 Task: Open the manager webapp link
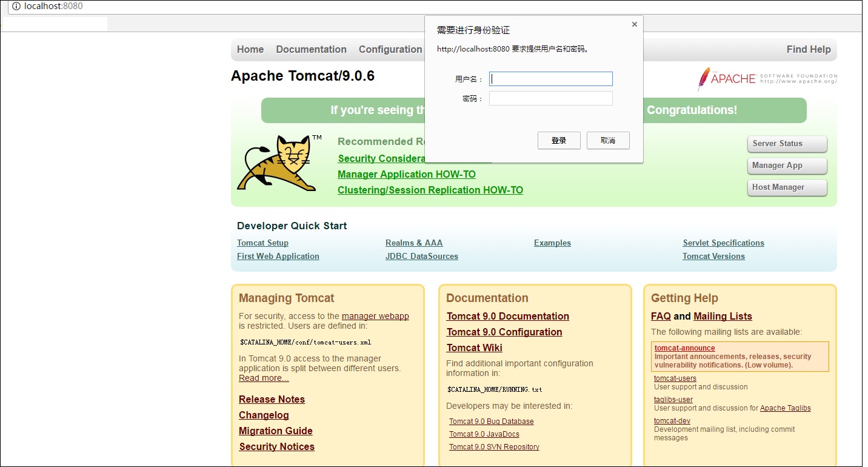[x=375, y=316]
